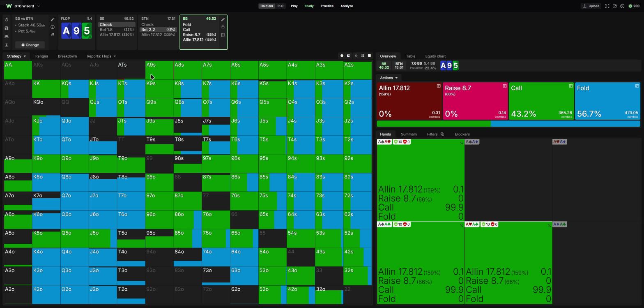Open the Practice menu
Image resolution: width=644 pixels, height=308 pixels.
click(x=327, y=6)
